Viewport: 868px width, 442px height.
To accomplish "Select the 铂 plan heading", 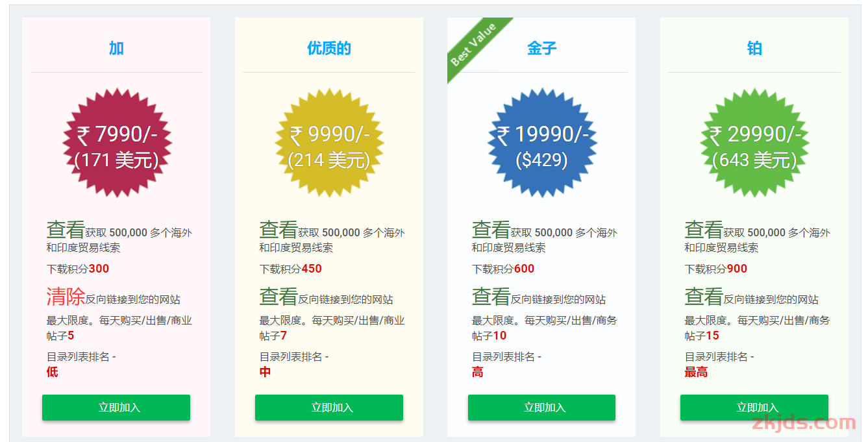I will [x=754, y=48].
